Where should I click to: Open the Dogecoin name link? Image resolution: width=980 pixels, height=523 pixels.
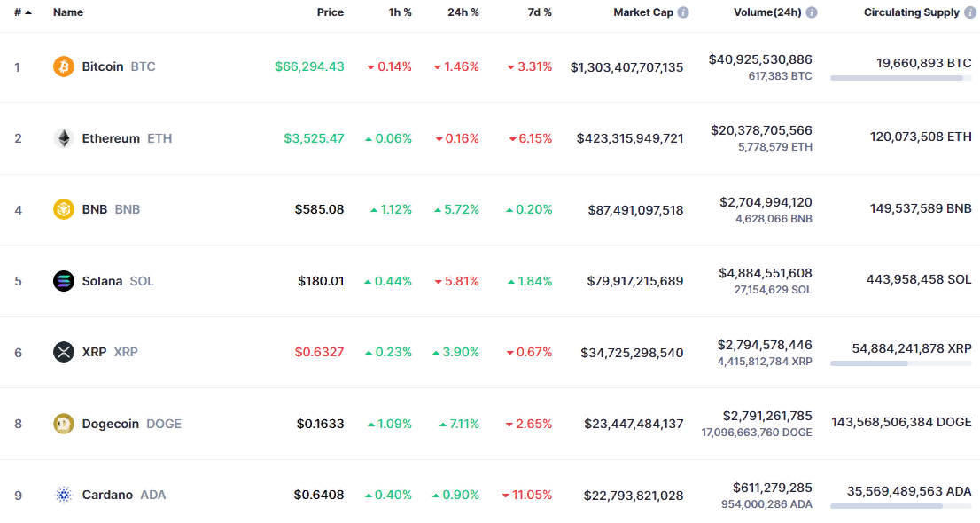110,424
